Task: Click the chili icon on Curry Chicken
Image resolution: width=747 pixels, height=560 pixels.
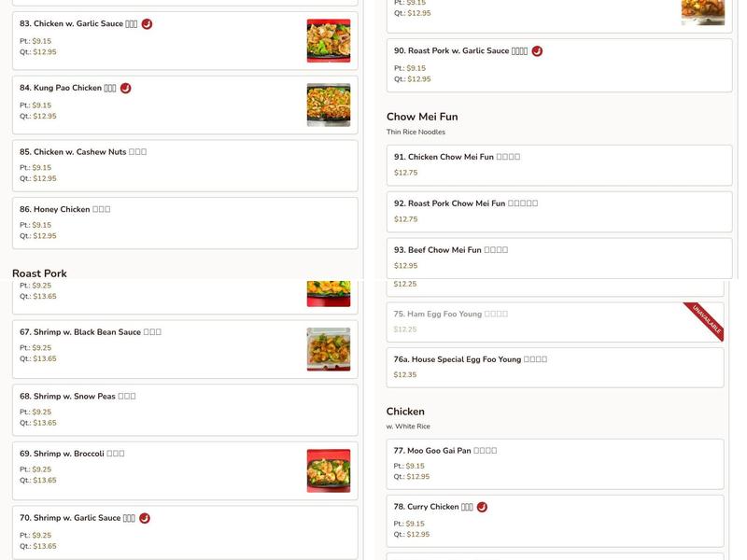Action: tap(480, 507)
